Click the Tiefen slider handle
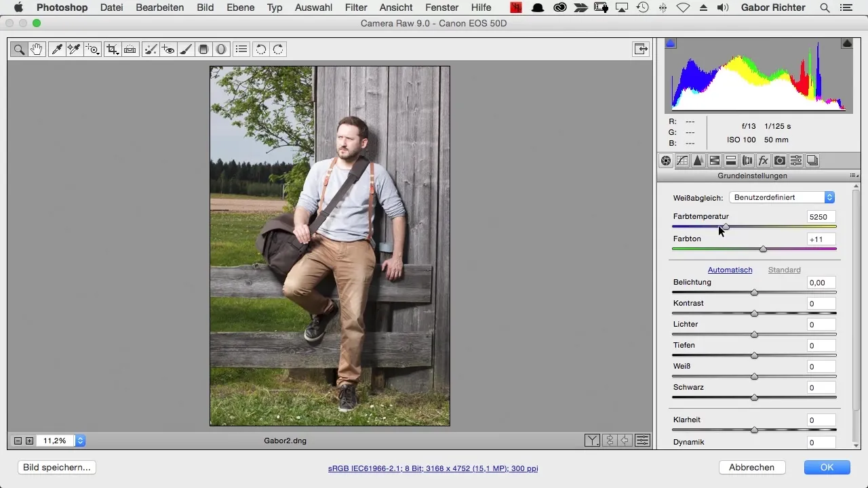 [x=754, y=355]
